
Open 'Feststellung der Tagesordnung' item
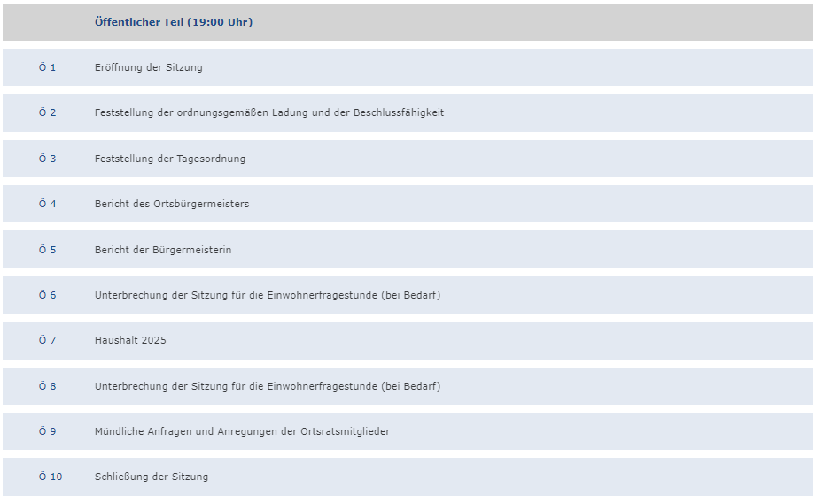(170, 159)
